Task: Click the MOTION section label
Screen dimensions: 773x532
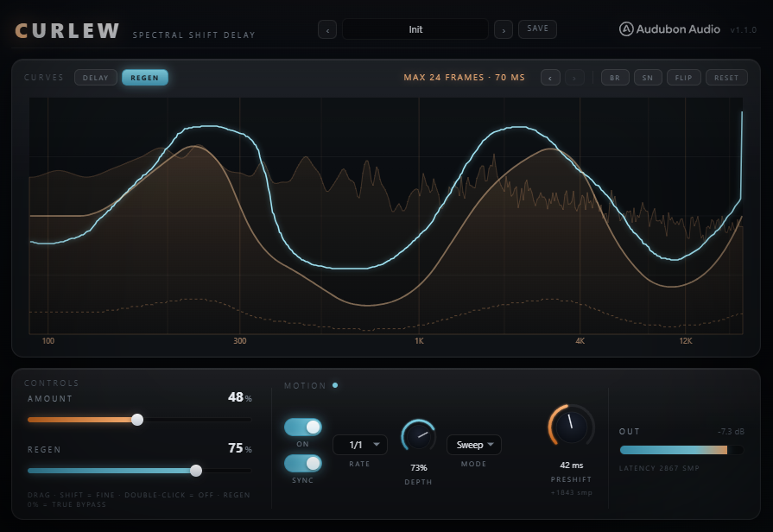Action: coord(305,385)
